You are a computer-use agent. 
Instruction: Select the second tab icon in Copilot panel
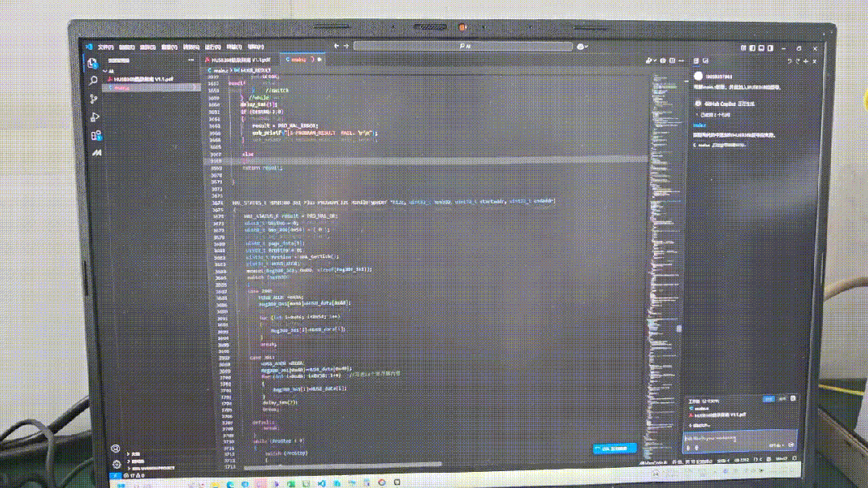pyautogui.click(x=706, y=61)
